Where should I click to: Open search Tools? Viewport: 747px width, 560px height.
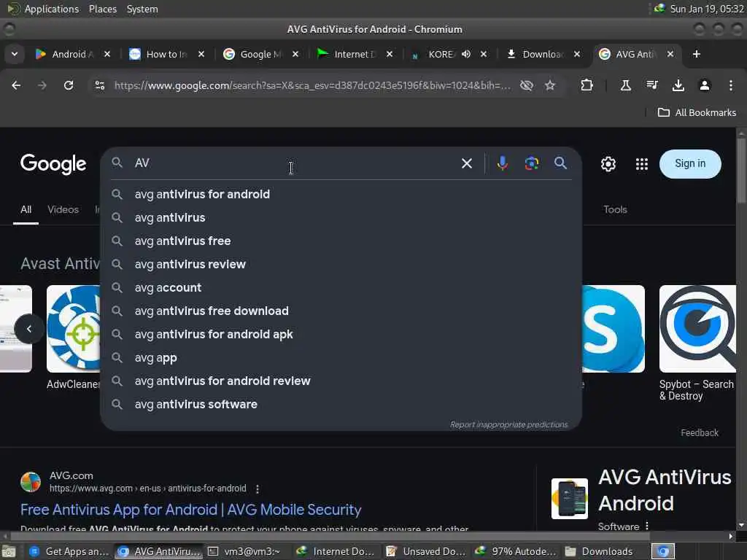615,209
